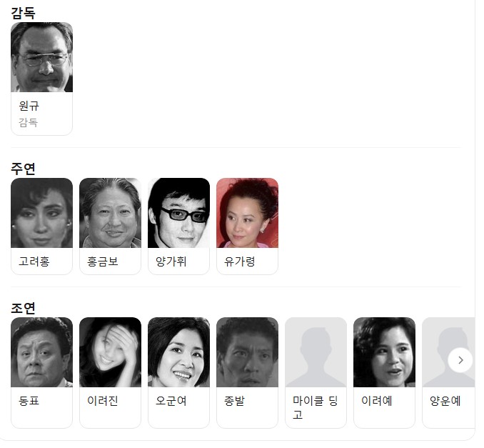Screen dimensions: 484x448
Task: Open the 홍금보 name link
Action: tap(103, 262)
